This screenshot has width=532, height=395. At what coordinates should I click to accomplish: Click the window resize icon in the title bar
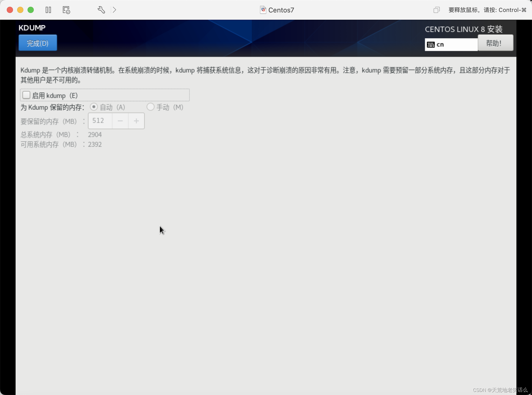click(x=436, y=10)
